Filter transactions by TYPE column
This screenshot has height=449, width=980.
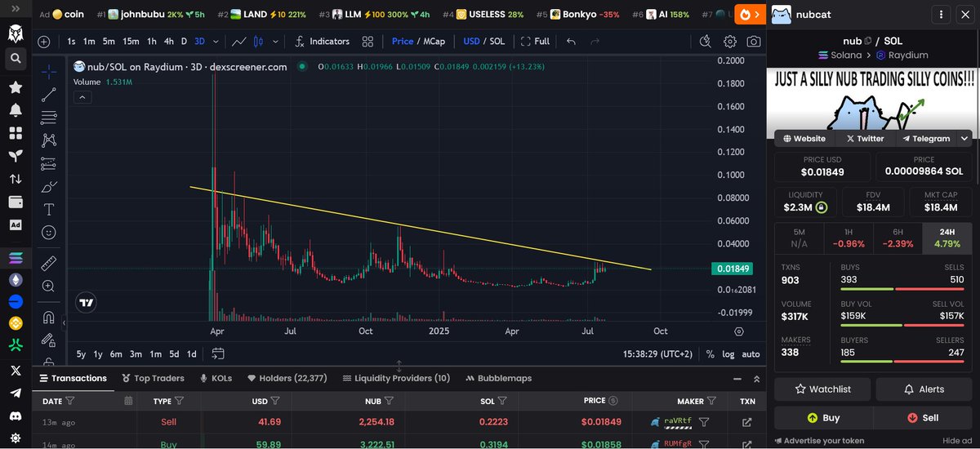click(179, 401)
